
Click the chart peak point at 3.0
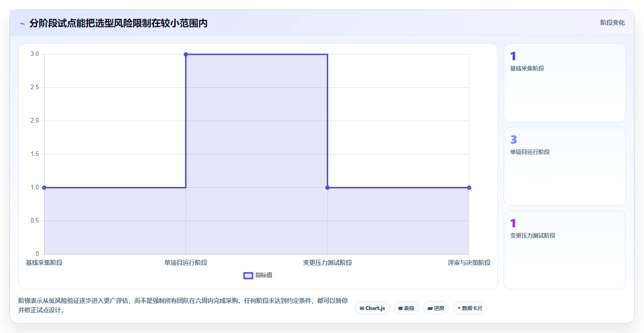(x=186, y=54)
